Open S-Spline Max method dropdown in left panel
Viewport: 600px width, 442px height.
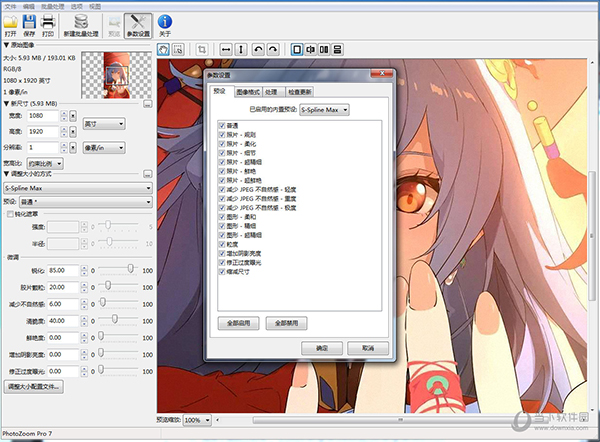point(78,188)
